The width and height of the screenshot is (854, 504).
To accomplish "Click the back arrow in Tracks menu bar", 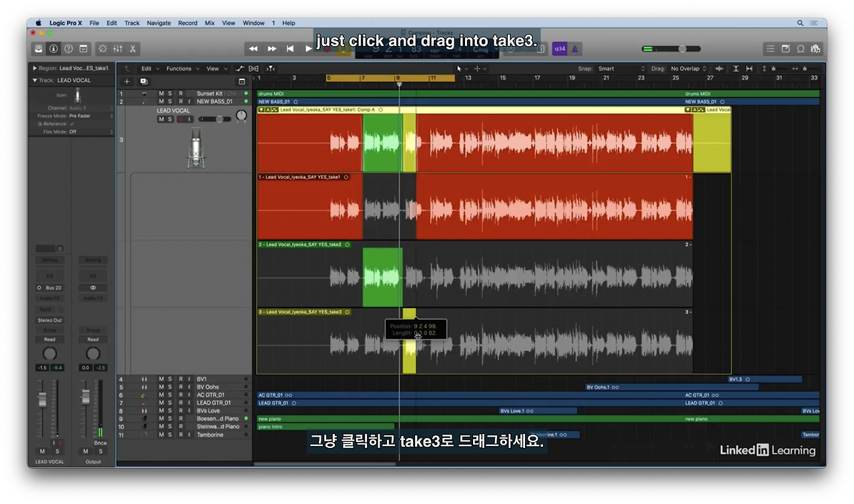I will coord(127,69).
